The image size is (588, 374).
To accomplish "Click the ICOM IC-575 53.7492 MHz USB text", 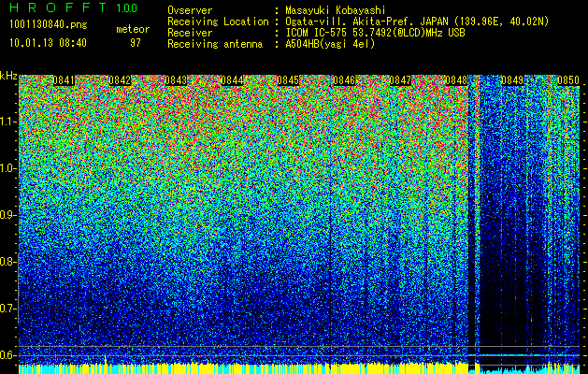I will (375, 33).
